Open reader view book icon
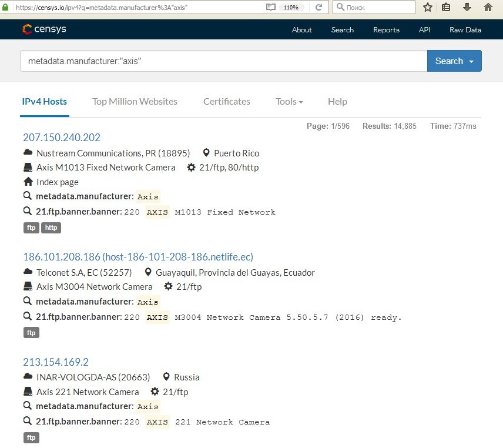 pos(271,7)
